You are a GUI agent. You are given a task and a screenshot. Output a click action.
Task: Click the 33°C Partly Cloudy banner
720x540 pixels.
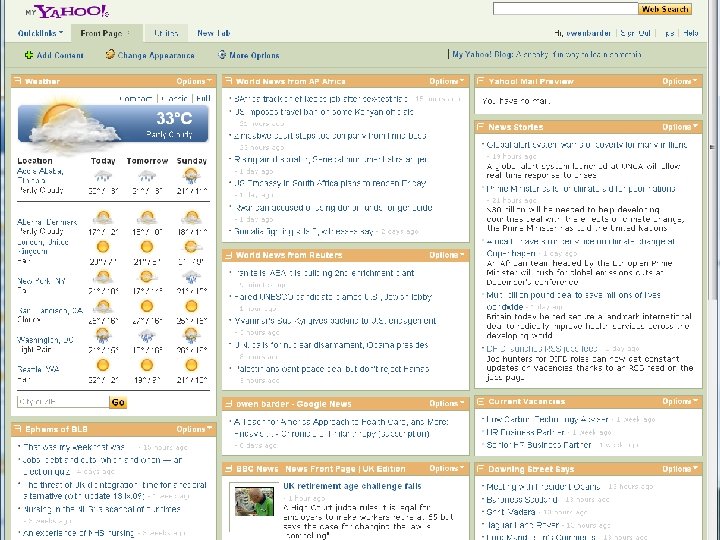tap(113, 123)
